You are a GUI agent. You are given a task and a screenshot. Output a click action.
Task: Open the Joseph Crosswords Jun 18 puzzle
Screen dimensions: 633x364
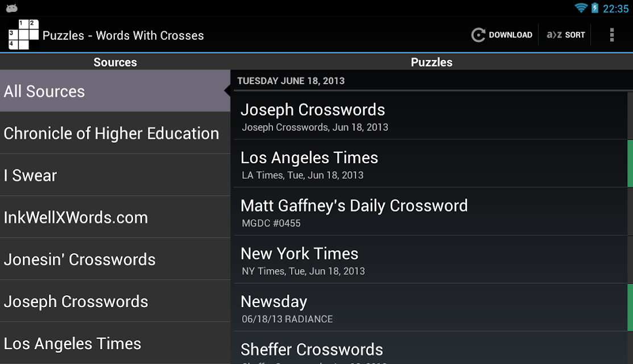click(431, 117)
